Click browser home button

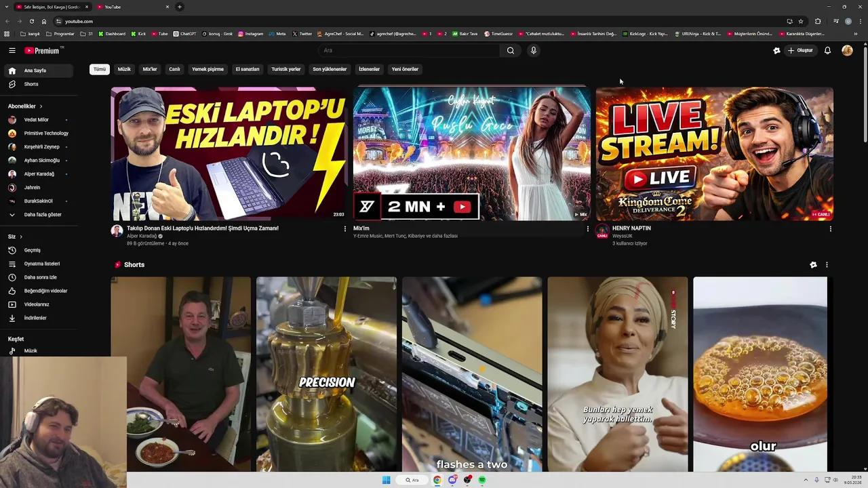(44, 21)
